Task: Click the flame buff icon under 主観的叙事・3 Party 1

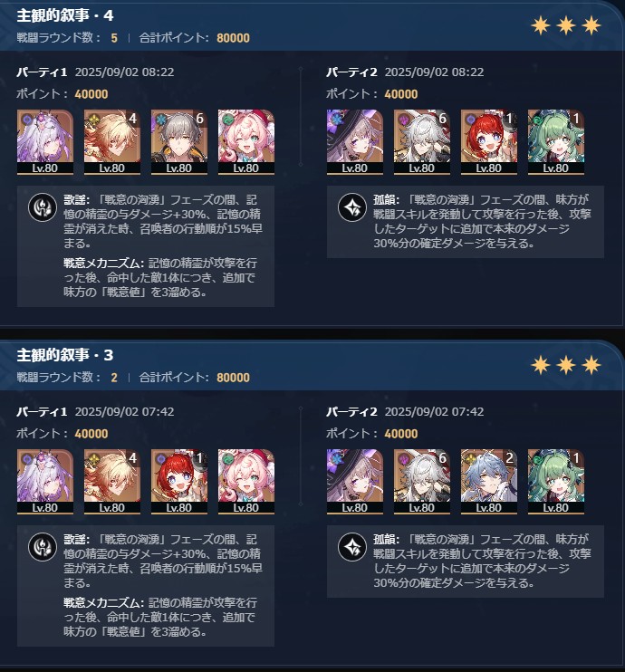Action: click(43, 547)
